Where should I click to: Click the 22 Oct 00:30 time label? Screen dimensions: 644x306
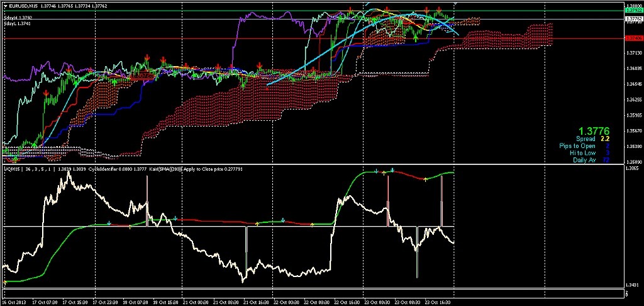[x=285, y=302]
